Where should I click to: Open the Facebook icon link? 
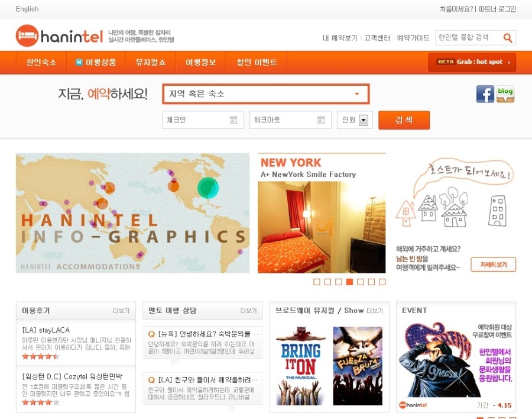pyautogui.click(x=485, y=94)
